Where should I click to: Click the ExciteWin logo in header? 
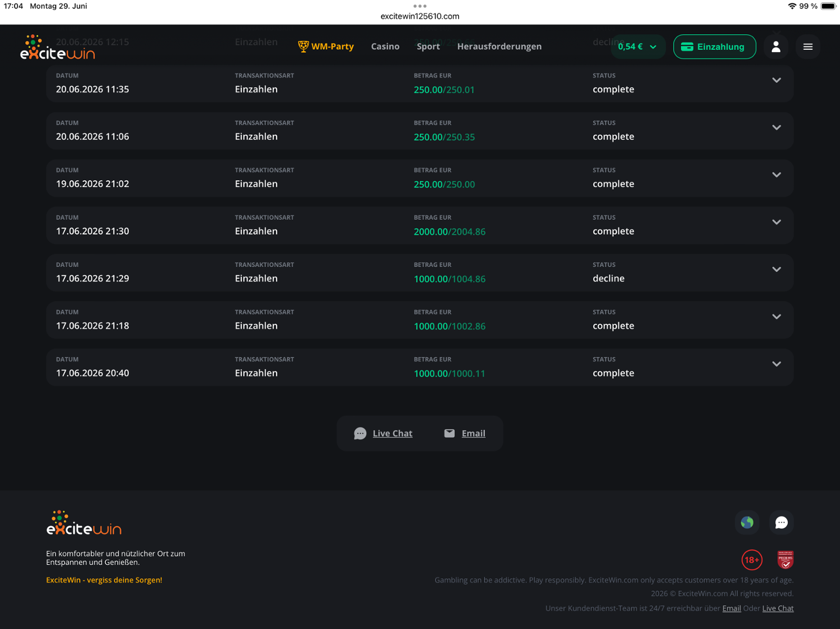[x=58, y=47]
